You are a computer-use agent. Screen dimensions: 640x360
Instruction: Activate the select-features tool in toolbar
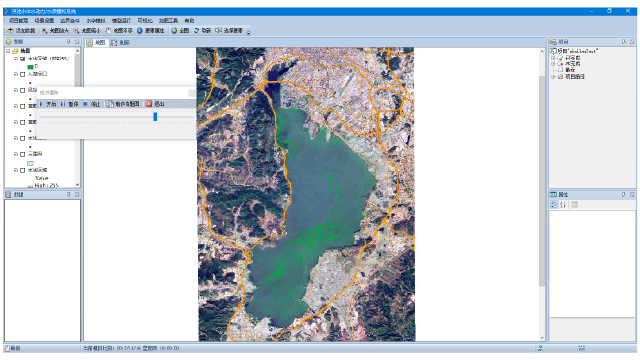218,31
